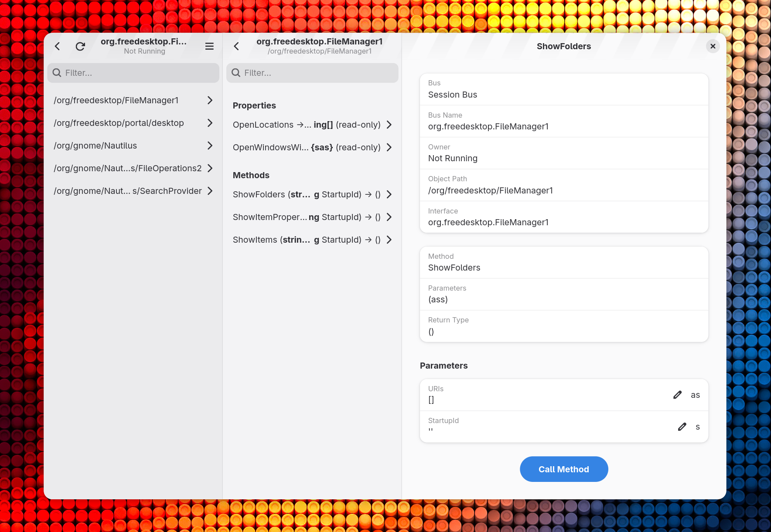Edit the URIs parameter with the pencil icon
This screenshot has width=771, height=532.
click(677, 395)
